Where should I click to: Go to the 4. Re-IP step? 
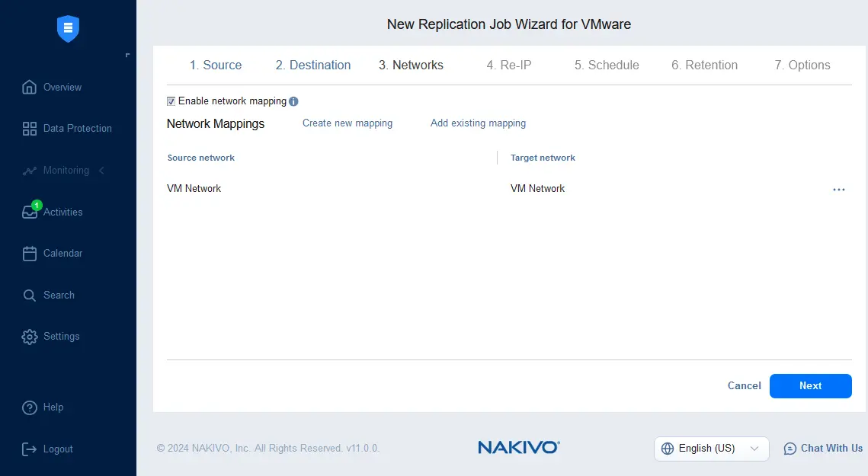point(509,65)
